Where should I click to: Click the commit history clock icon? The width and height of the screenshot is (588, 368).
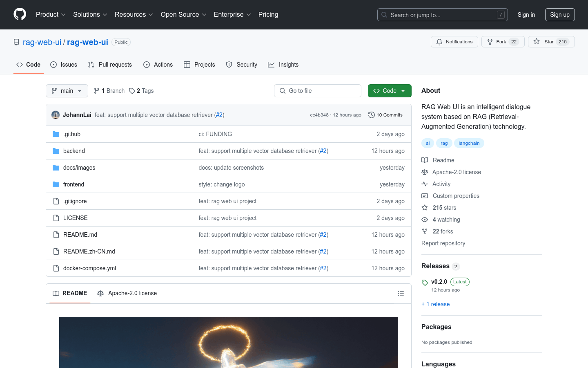point(371,115)
